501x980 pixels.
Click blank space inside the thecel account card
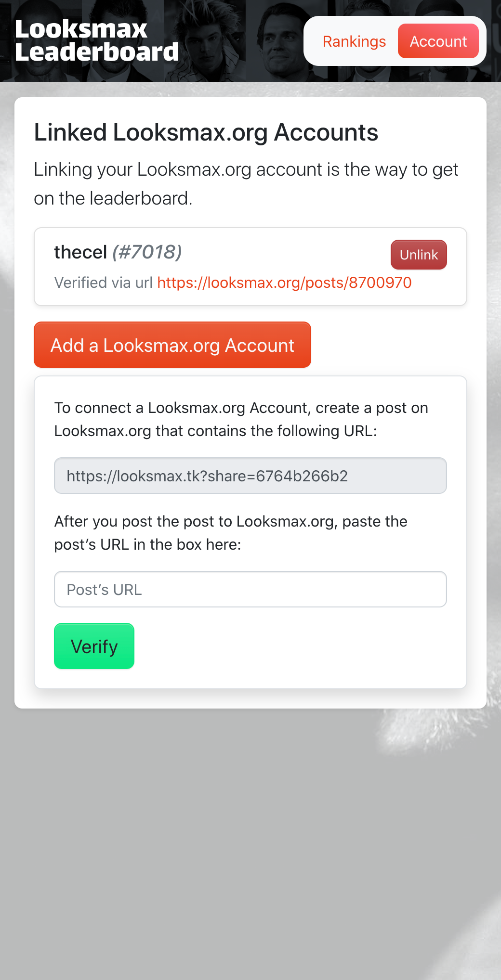pos(289,252)
